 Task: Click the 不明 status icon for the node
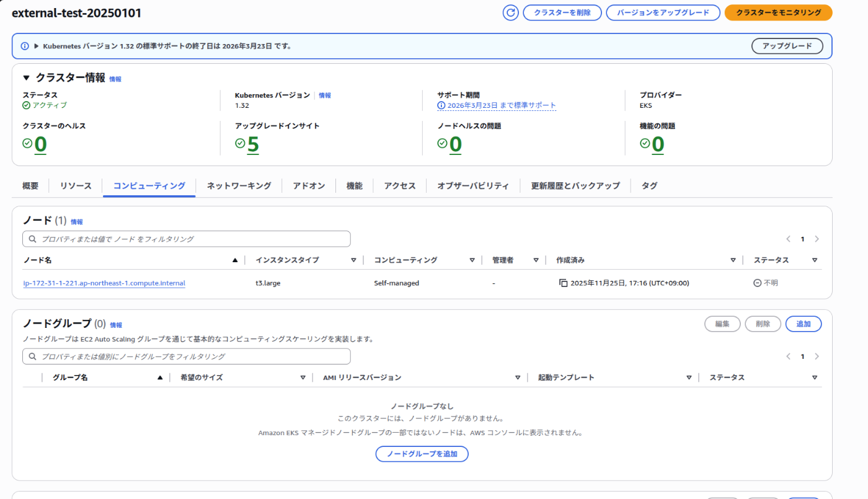[x=757, y=283]
